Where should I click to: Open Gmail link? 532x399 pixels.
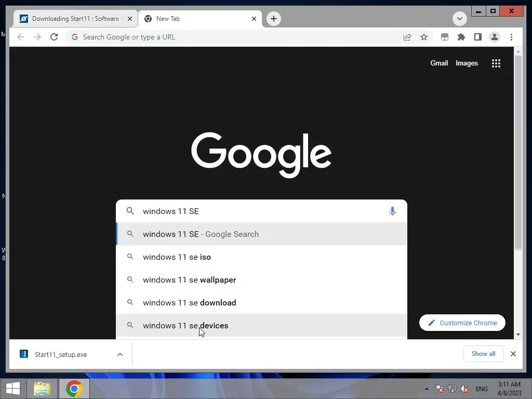point(439,63)
